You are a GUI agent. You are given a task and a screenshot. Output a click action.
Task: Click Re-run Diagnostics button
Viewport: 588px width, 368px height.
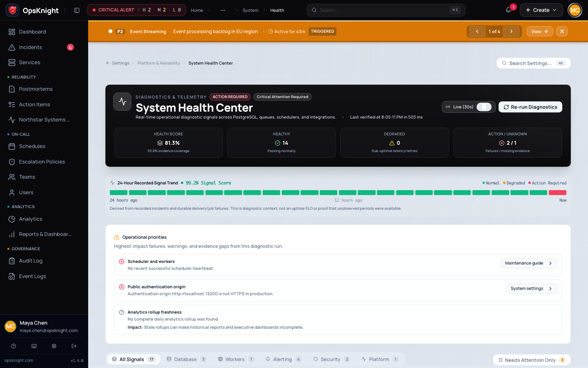(530, 107)
